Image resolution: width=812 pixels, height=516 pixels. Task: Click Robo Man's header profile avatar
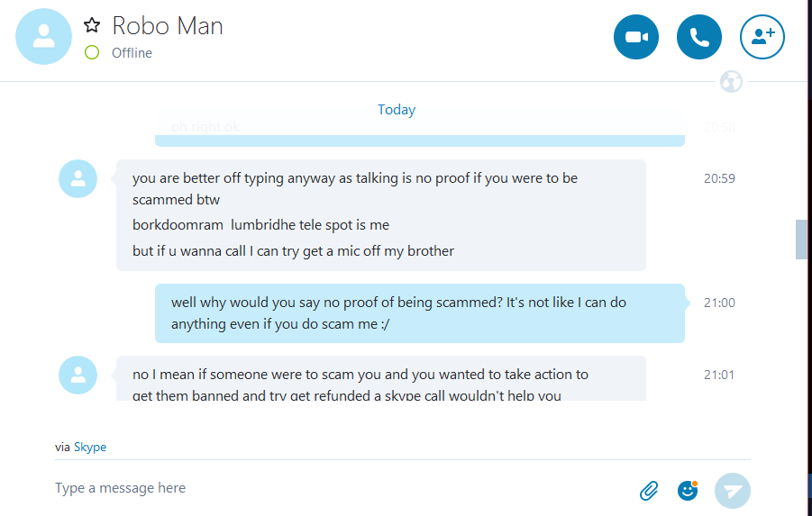point(43,36)
